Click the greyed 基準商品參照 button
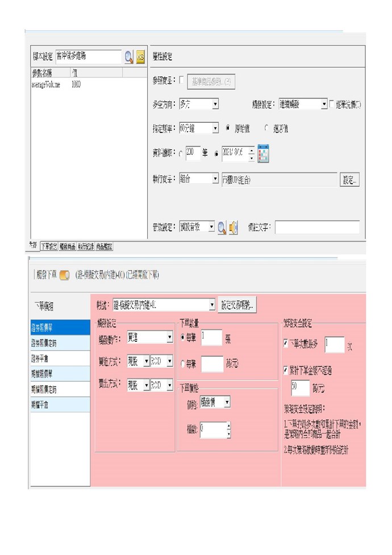The width and height of the screenshot is (392, 555). pos(211,82)
